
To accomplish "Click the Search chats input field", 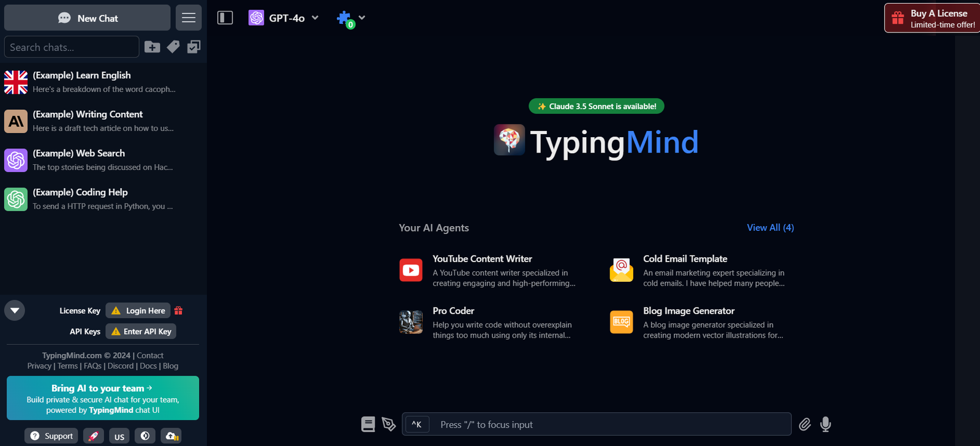I will (72, 47).
